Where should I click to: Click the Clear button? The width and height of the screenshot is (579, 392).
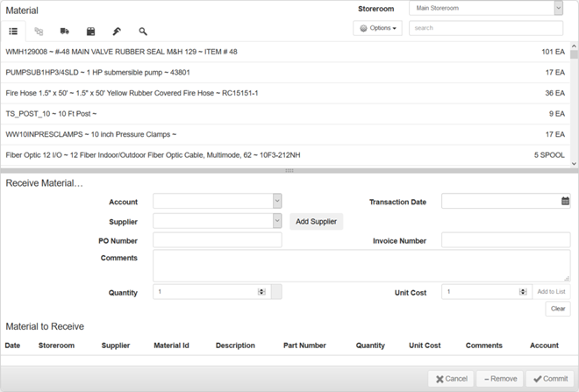tap(558, 309)
